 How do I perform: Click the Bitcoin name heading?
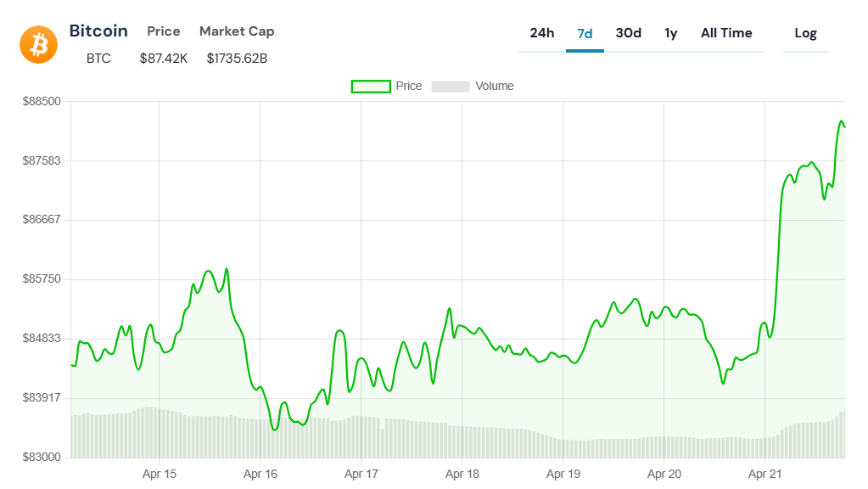[x=98, y=31]
